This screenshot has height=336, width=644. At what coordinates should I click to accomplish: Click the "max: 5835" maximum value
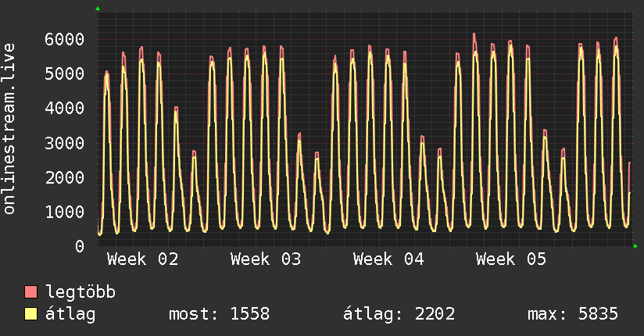click(x=573, y=315)
